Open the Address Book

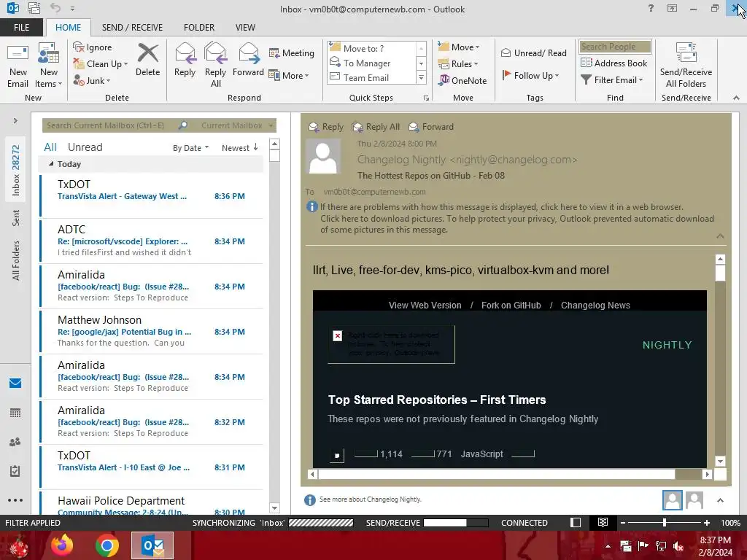[614, 63]
